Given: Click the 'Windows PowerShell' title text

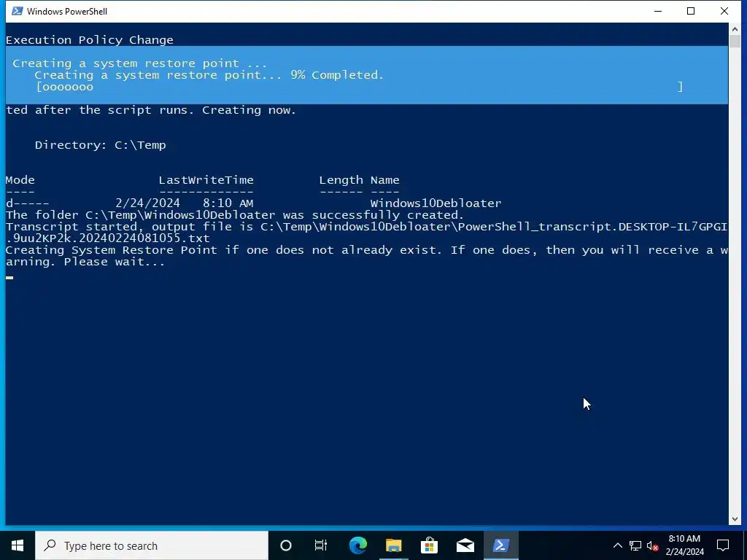Looking at the screenshot, I should 67,12.
